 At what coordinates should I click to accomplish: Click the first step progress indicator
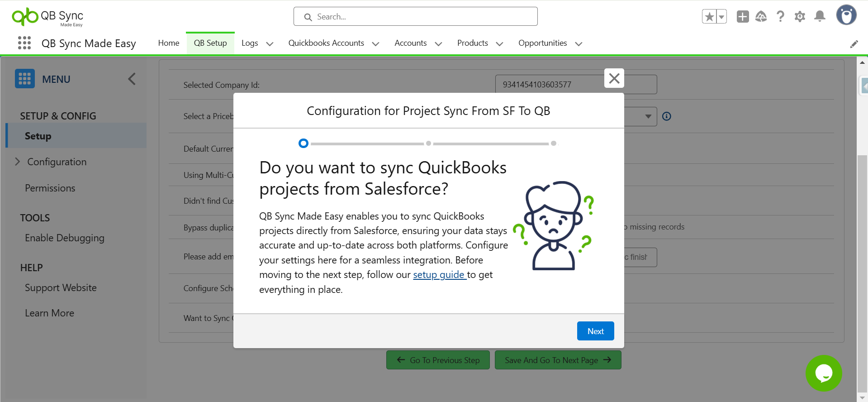coord(304,144)
